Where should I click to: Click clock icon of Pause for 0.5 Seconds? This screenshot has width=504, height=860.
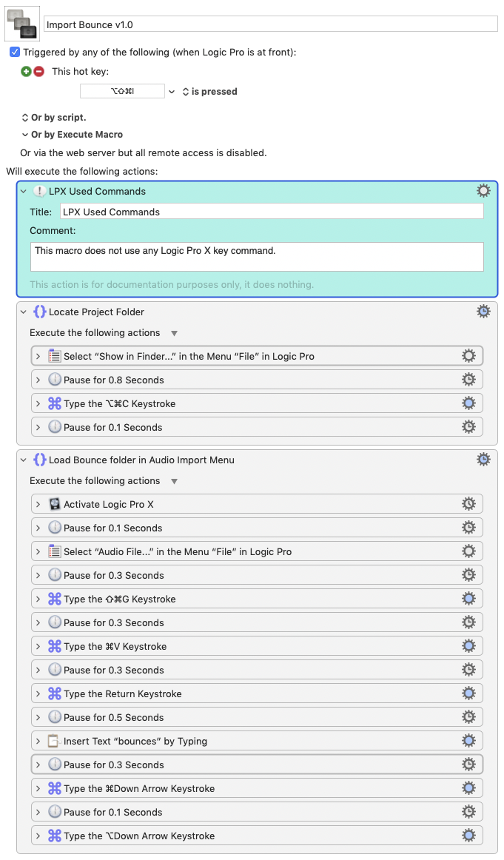coord(54,717)
